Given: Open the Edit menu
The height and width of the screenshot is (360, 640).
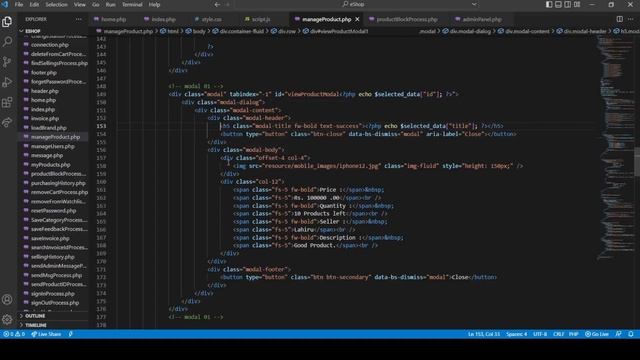Looking at the screenshot, I should coord(34,4).
